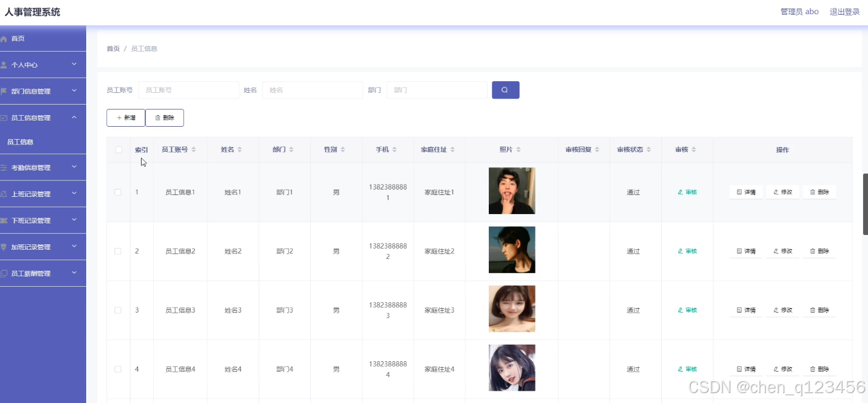Viewport: 868px width, 403px height.
Task: Click the search magnifier button
Action: pos(505,90)
